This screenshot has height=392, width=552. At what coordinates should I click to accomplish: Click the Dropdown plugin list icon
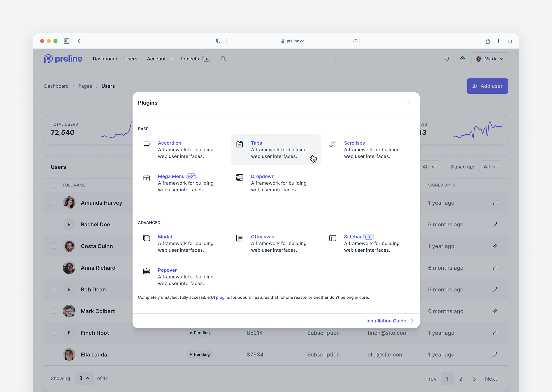[x=239, y=178]
